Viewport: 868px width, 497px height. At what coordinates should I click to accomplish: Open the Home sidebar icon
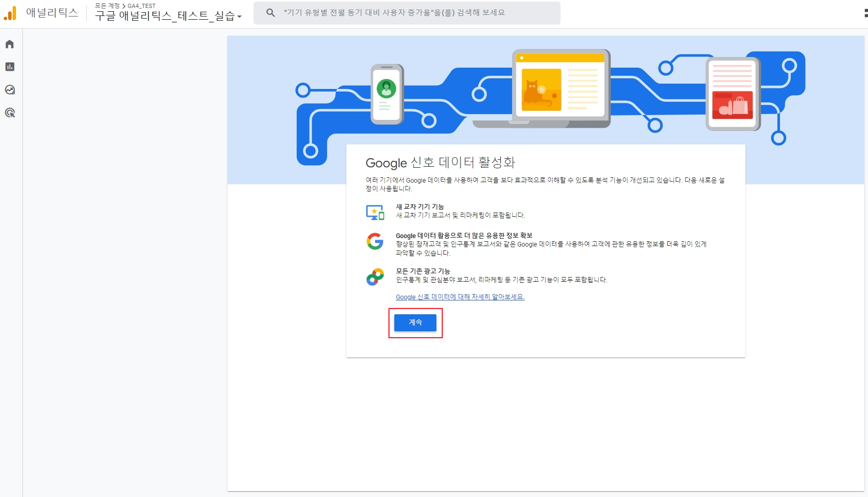10,44
